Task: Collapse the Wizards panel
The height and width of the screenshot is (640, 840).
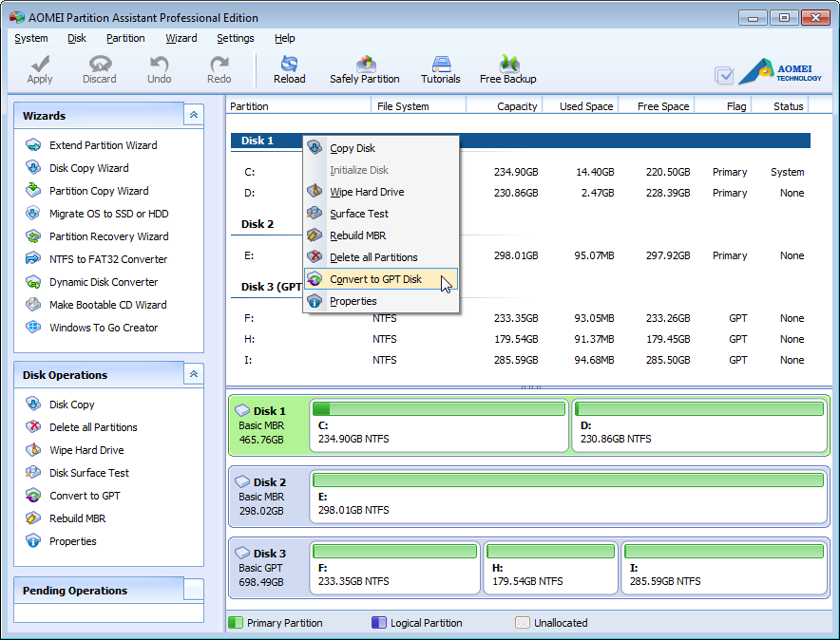Action: pos(194,114)
